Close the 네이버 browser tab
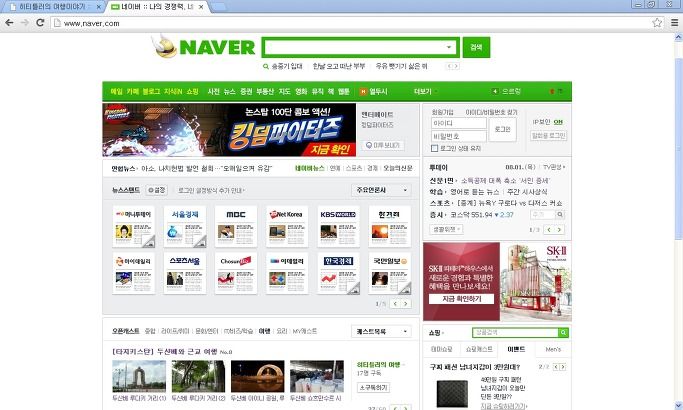Image resolution: width=683 pixels, height=410 pixels. pos(201,7)
